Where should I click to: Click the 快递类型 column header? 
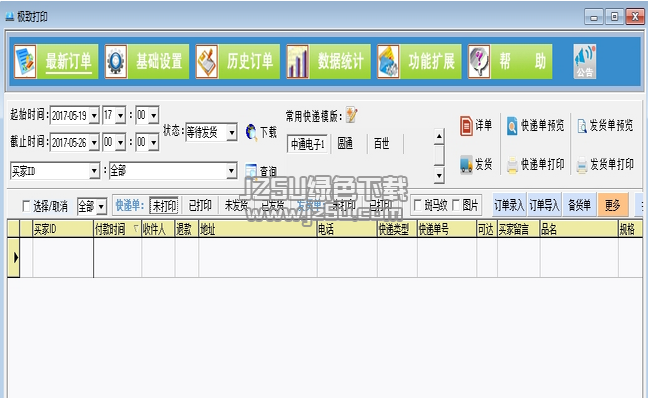(x=397, y=229)
